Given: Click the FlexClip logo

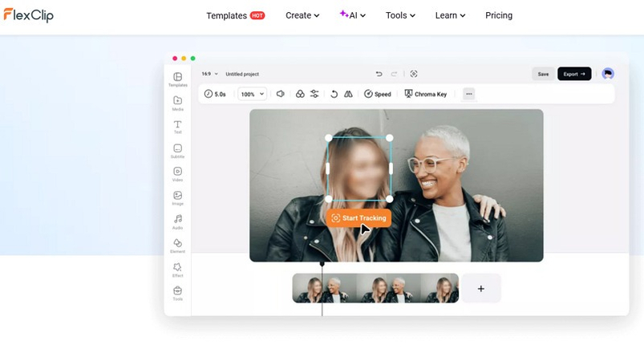Looking at the screenshot, I should pos(28,15).
